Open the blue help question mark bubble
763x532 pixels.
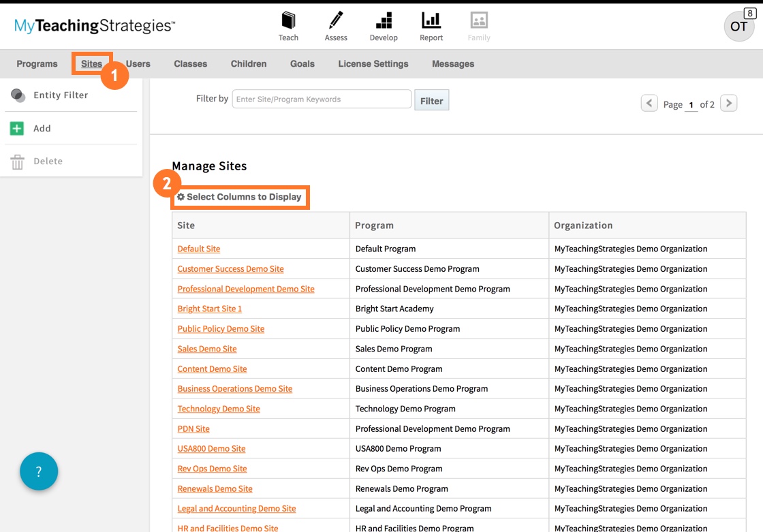click(39, 471)
